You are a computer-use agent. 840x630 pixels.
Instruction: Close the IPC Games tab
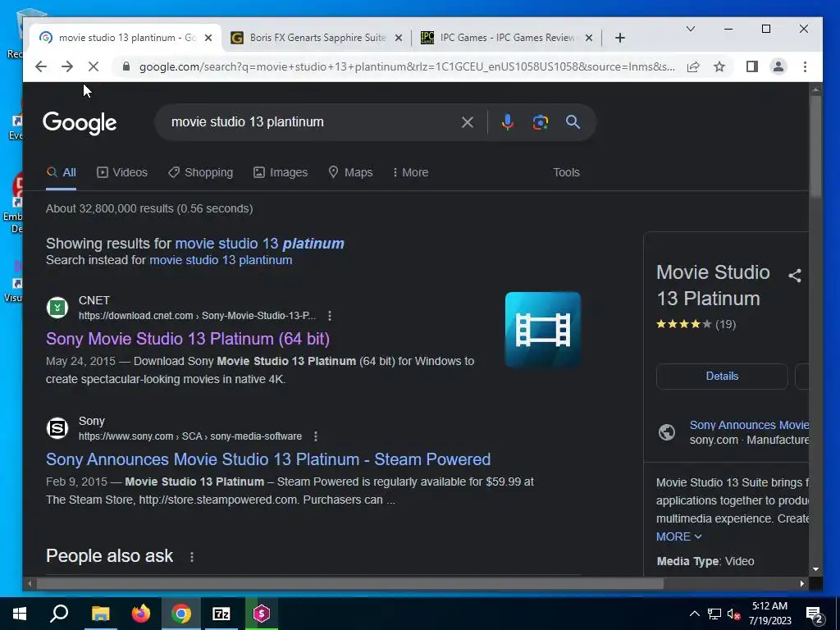tap(589, 38)
